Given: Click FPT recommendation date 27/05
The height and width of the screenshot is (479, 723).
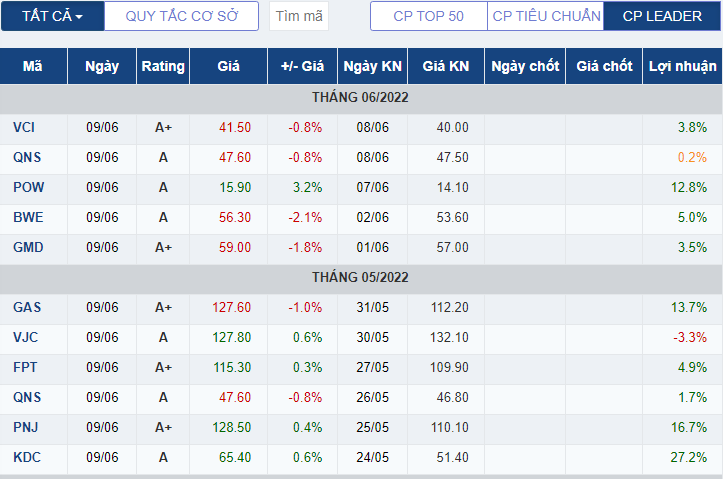Looking at the screenshot, I should pos(373,367).
